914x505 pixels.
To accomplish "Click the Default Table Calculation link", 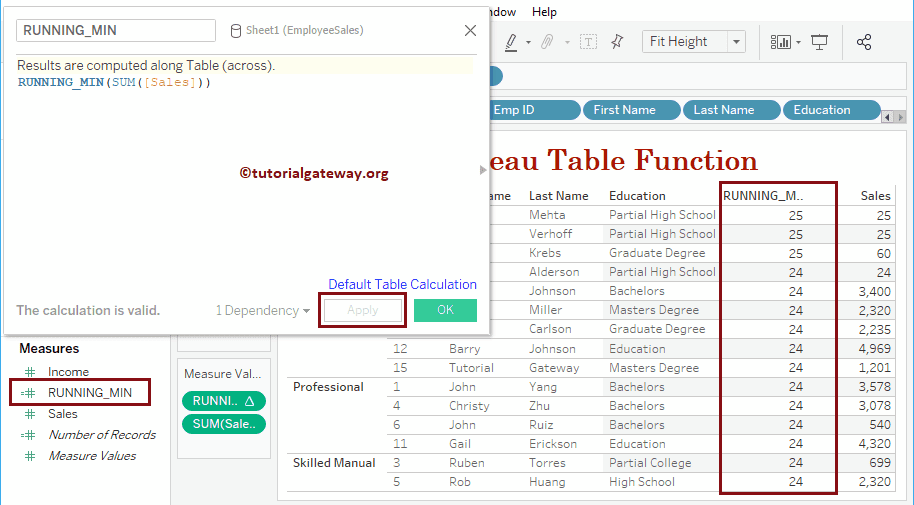I will 402,285.
